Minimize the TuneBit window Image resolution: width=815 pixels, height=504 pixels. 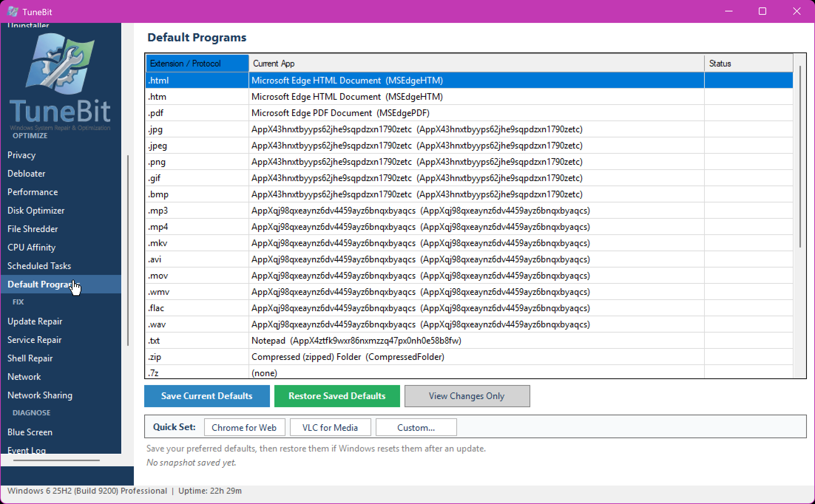coord(729,11)
